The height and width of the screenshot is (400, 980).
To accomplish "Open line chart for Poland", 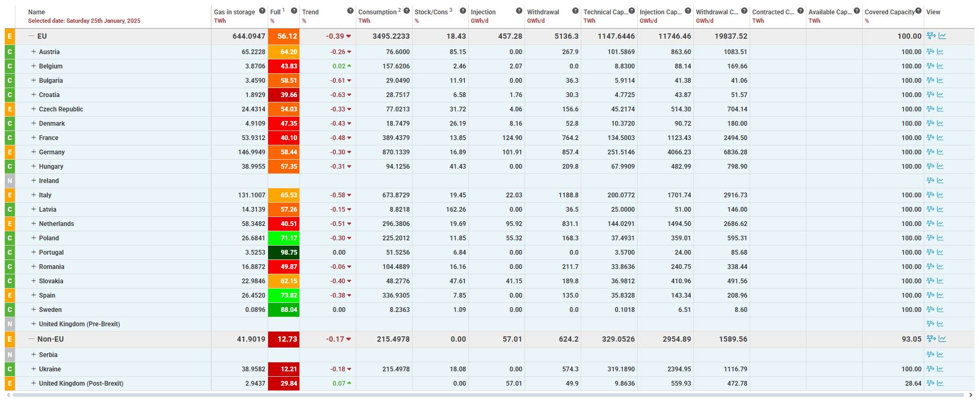I will pos(940,238).
